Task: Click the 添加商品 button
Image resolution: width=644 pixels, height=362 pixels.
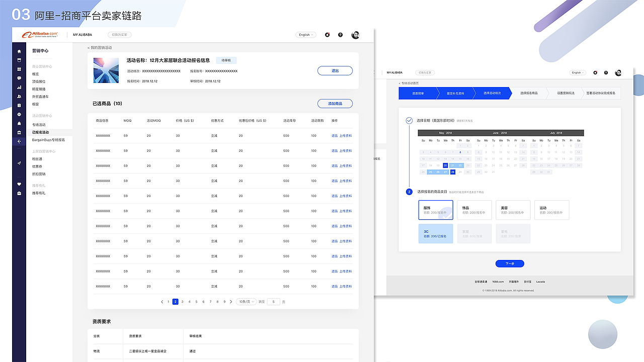Action: tap(335, 104)
